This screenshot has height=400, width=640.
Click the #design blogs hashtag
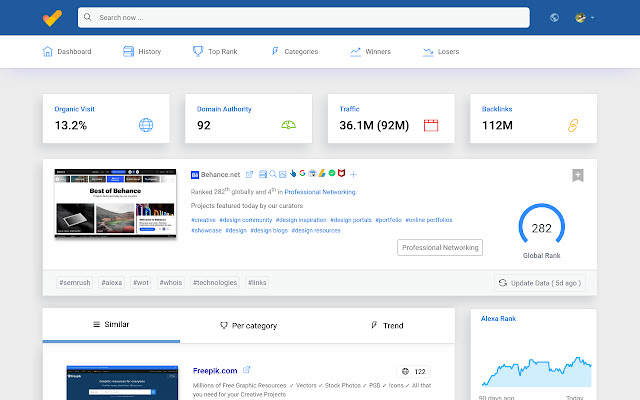pos(269,231)
